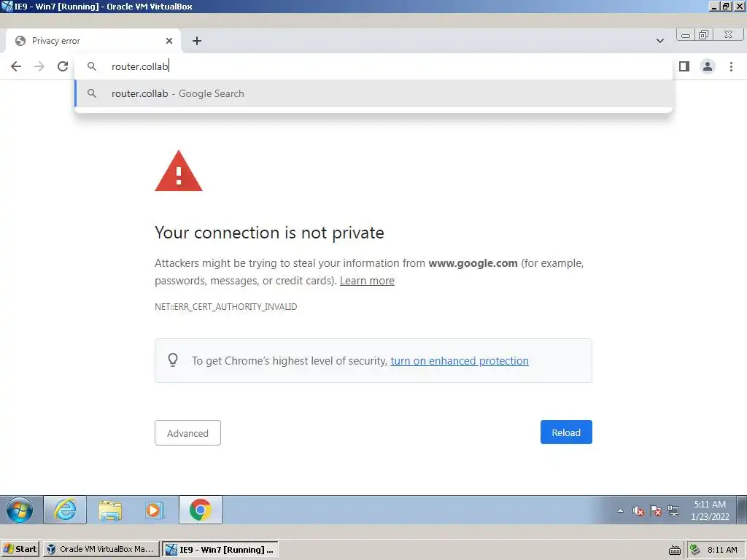This screenshot has width=747, height=560.
Task: Select the Privacy error tab
Action: (93, 41)
